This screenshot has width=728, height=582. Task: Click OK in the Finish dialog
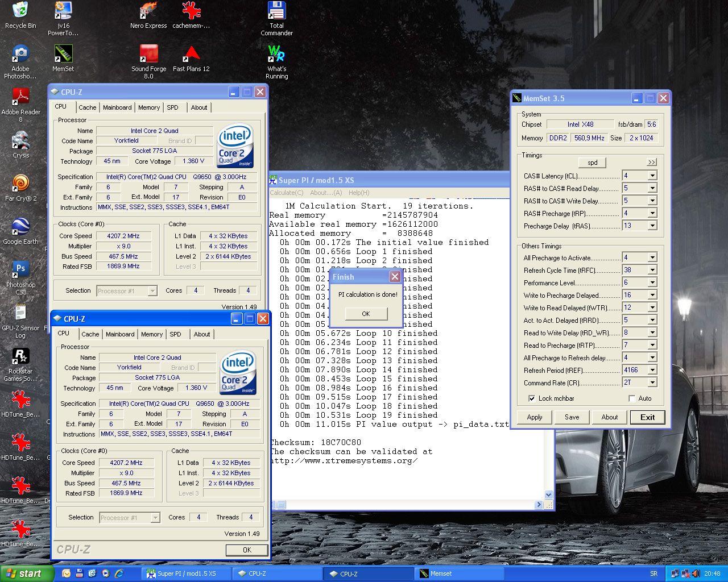coord(366,314)
